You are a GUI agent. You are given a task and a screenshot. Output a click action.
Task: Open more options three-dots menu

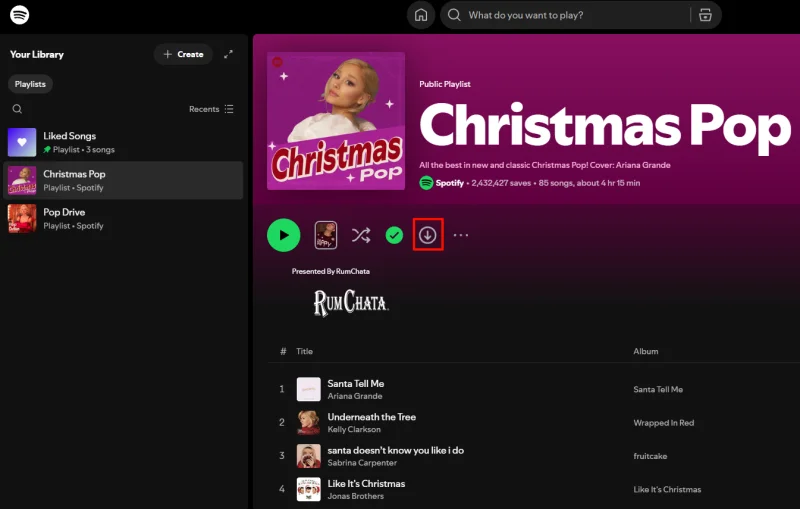[461, 235]
